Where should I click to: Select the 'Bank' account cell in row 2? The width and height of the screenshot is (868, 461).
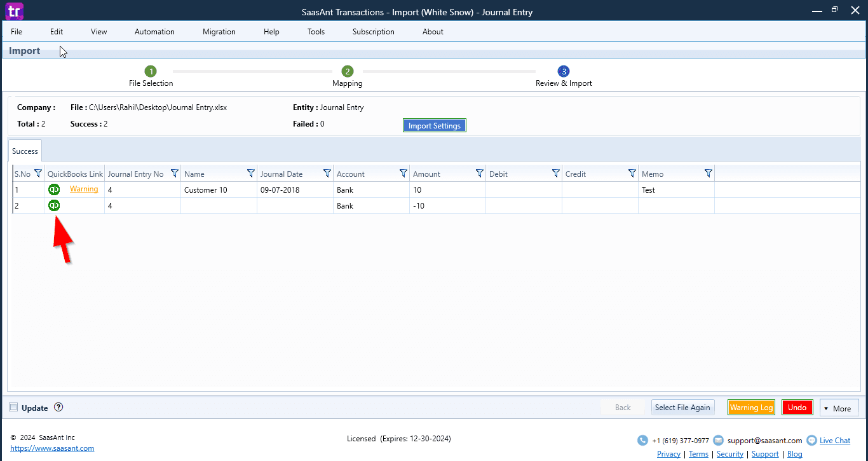(371, 205)
